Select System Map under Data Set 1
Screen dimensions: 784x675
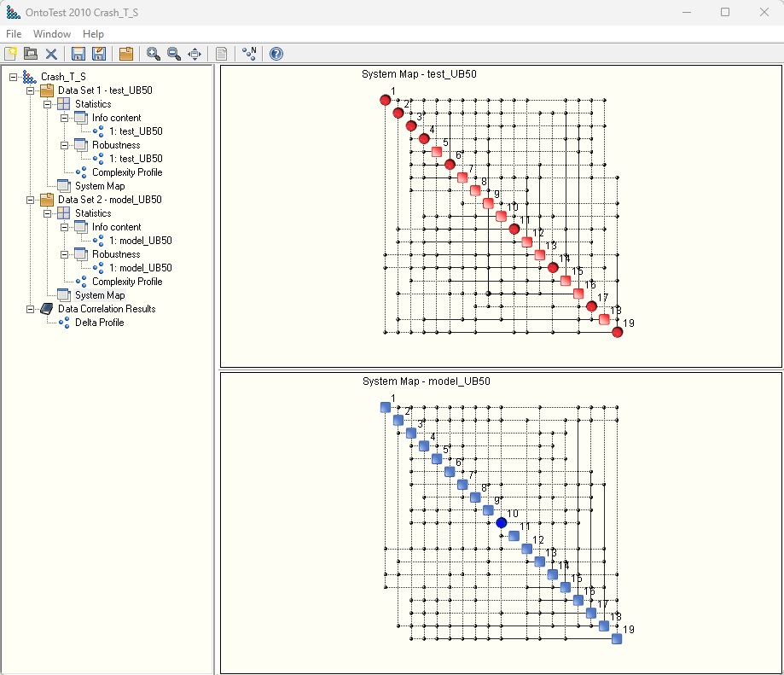click(99, 186)
